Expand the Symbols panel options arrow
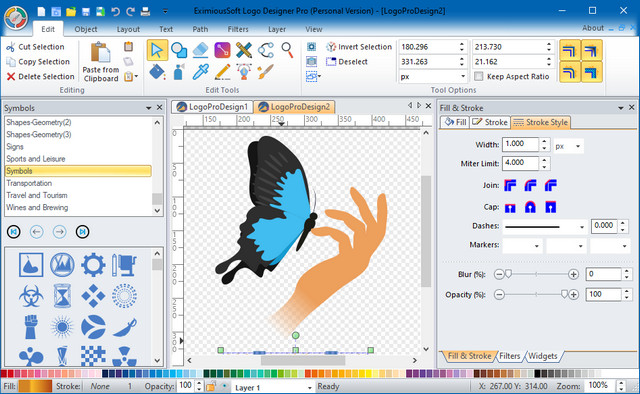This screenshot has width=640, height=394. pos(149,108)
